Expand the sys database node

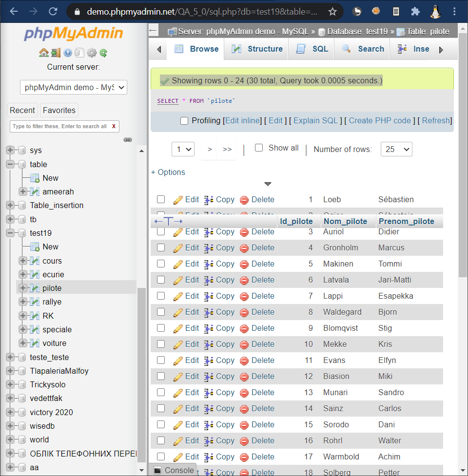coord(10,150)
